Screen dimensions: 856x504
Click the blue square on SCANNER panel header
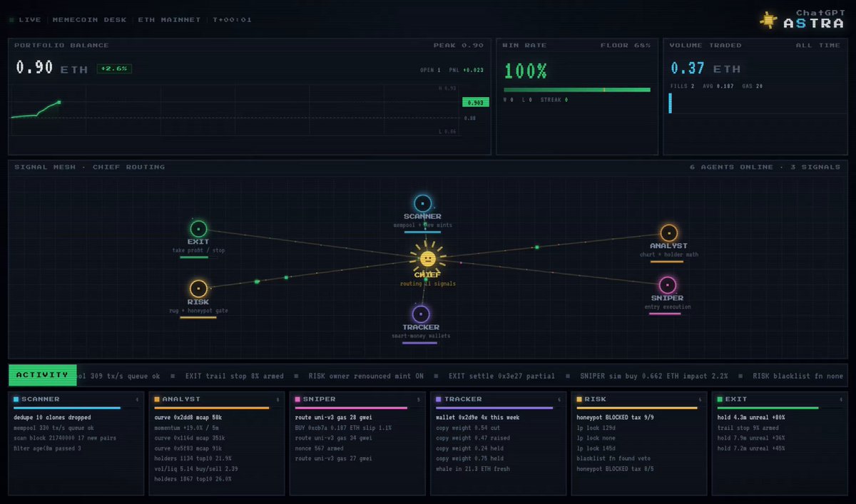[x=16, y=399]
